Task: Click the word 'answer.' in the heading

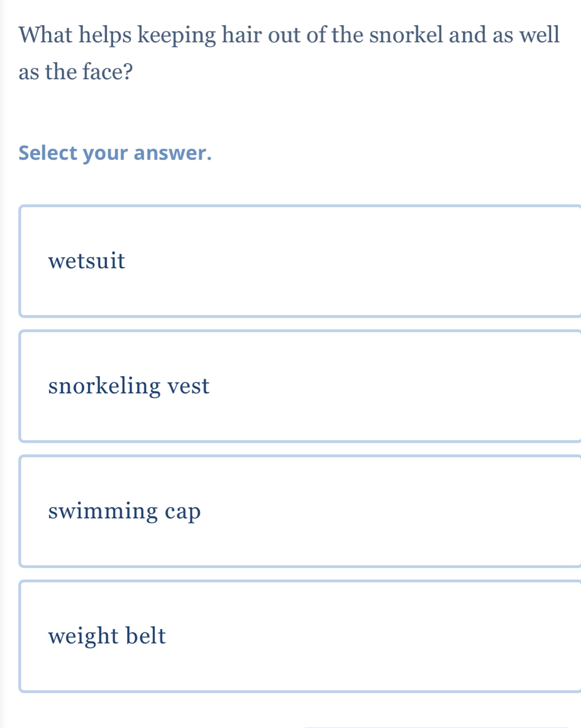Action: (173, 153)
